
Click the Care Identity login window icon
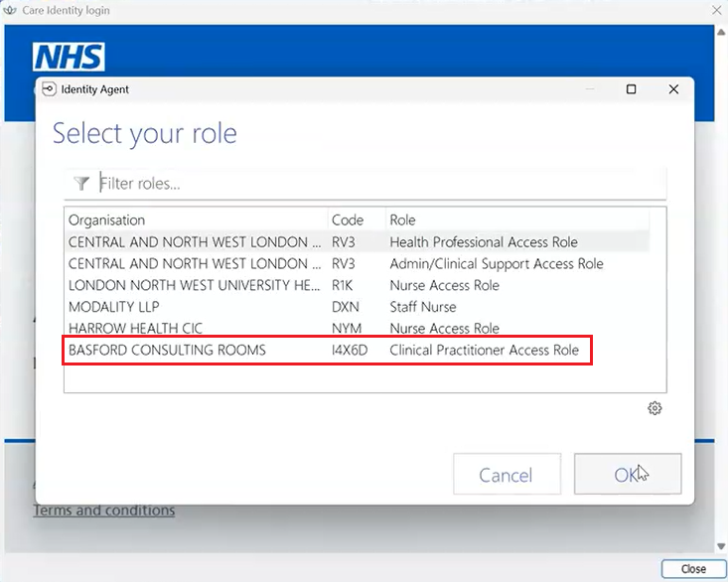[x=10, y=10]
